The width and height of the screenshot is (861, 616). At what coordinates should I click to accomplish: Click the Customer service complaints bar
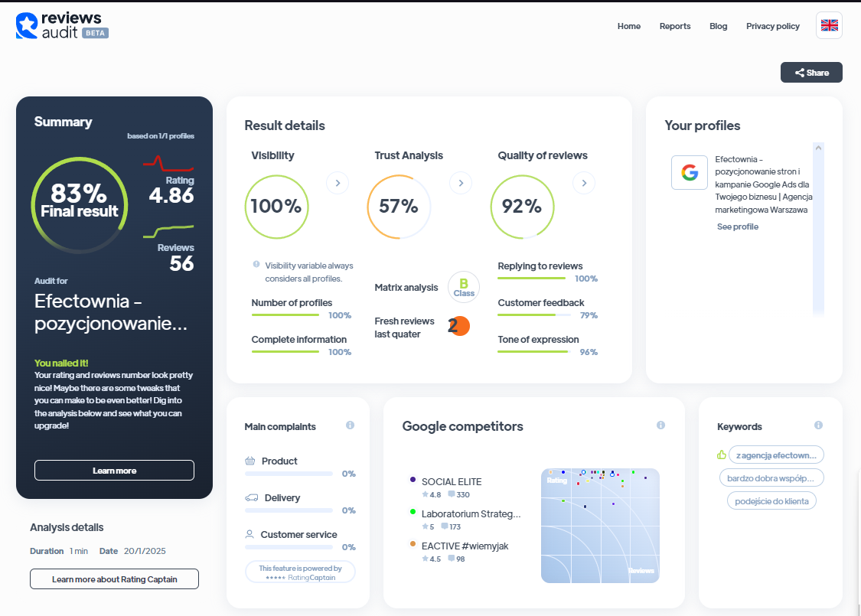tap(289, 547)
